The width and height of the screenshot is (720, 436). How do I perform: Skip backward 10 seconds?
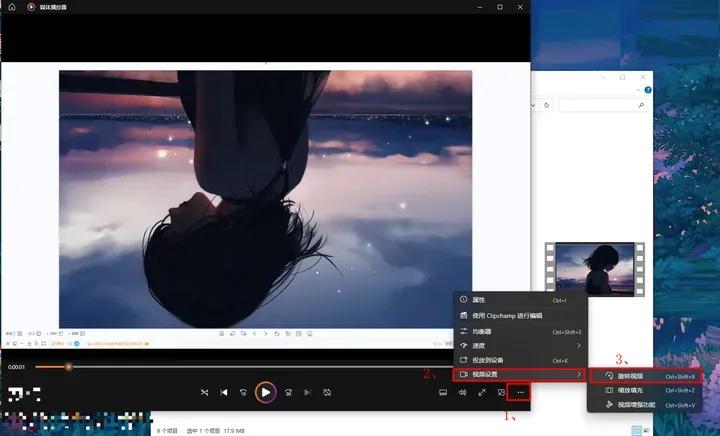243,392
